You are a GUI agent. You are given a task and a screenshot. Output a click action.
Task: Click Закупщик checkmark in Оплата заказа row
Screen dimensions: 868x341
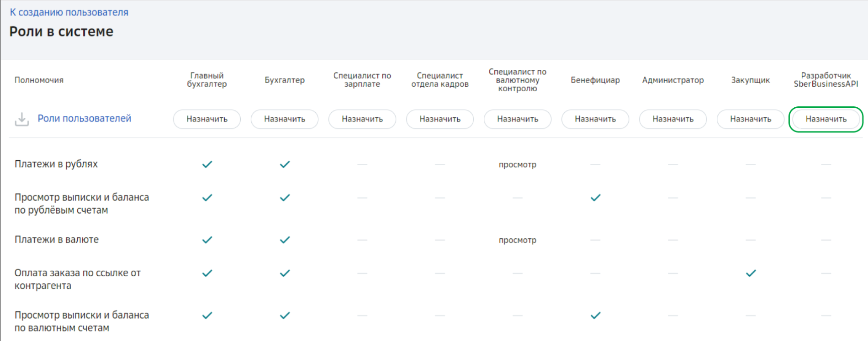[751, 273]
